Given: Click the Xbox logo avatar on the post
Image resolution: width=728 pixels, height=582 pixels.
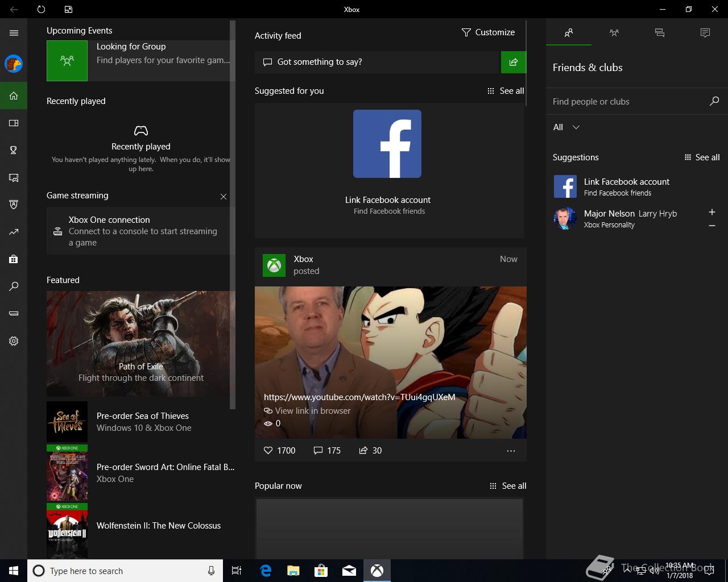Looking at the screenshot, I should click(274, 265).
